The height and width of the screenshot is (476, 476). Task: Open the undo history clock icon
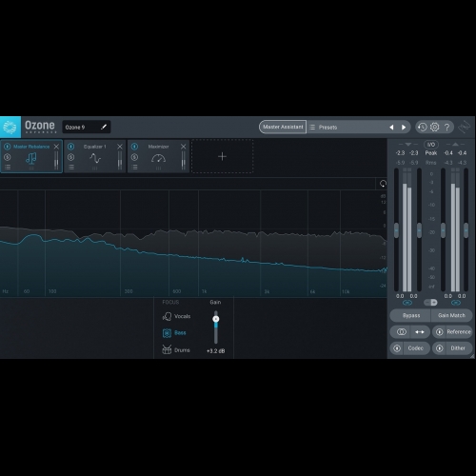pos(422,128)
